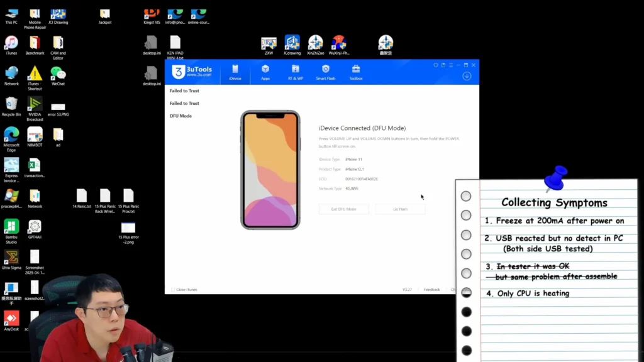Screen dimensions: 644x362
Task: Click the Go Flash button
Action: point(400,209)
